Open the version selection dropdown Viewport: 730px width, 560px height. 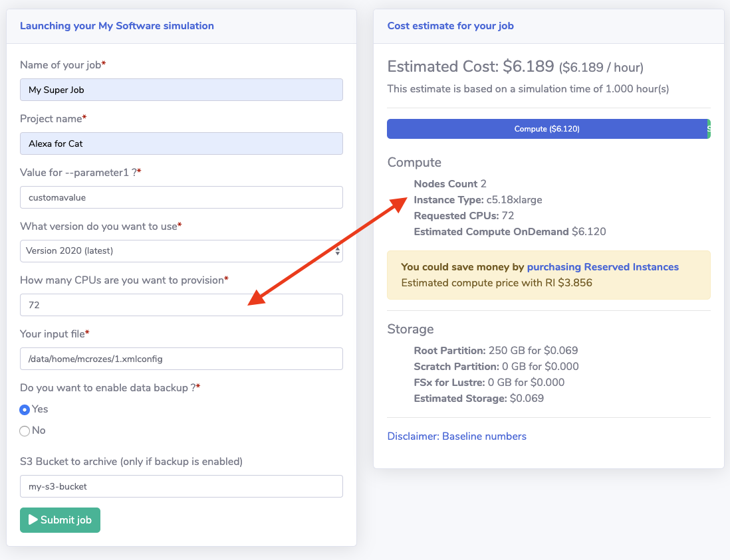click(x=181, y=251)
